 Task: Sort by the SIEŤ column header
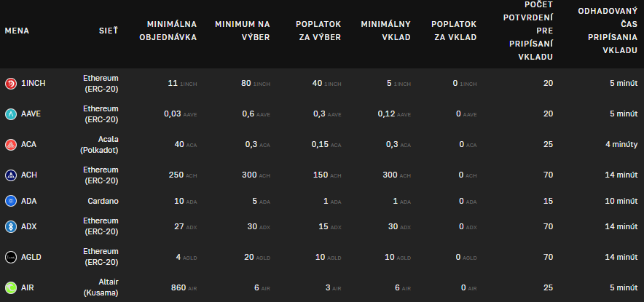109,31
